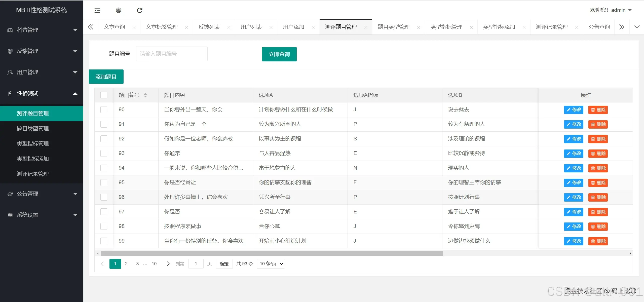This screenshot has width=644, height=302.
Task: Expand the 反馈管理 menu arrow
Action: tap(75, 51)
